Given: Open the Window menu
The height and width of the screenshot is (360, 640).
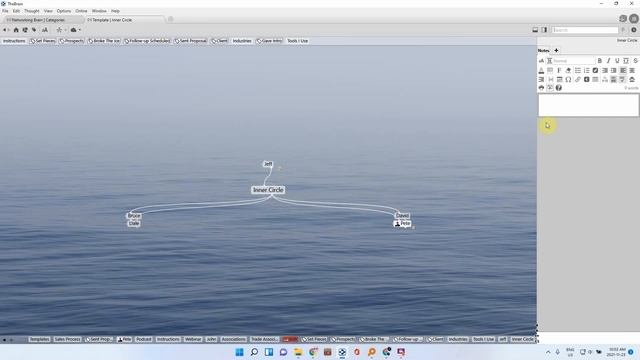Looking at the screenshot, I should tap(99, 11).
